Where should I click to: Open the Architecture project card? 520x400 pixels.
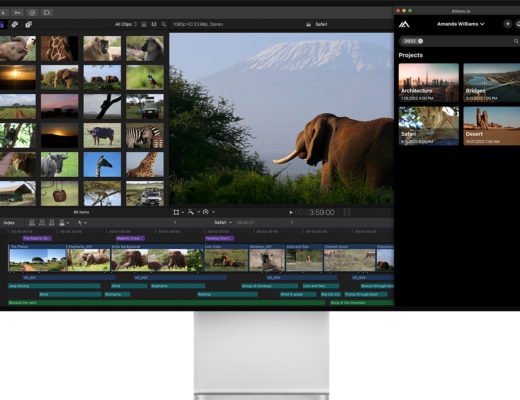(429, 83)
